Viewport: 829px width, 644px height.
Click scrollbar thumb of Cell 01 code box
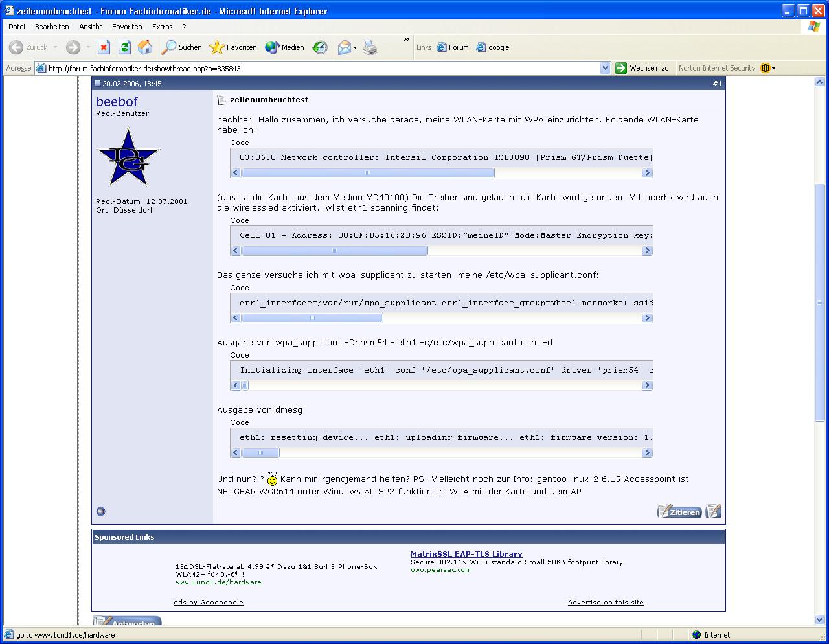335,251
